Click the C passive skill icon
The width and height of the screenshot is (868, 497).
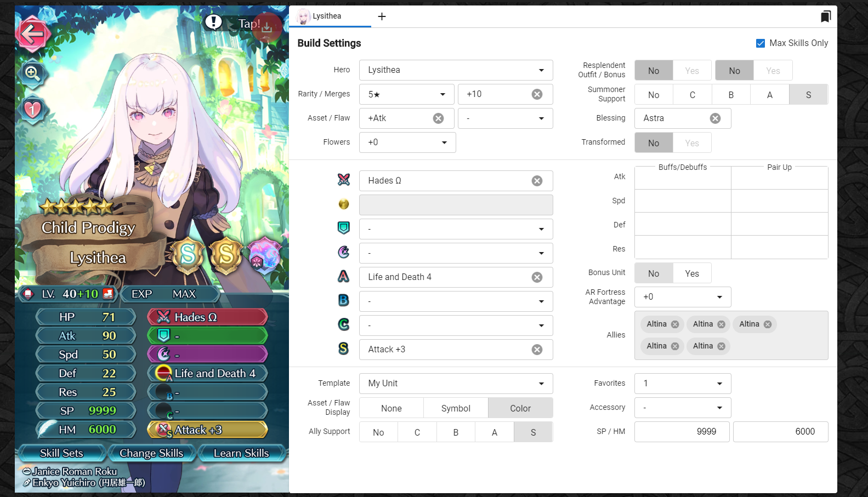344,324
